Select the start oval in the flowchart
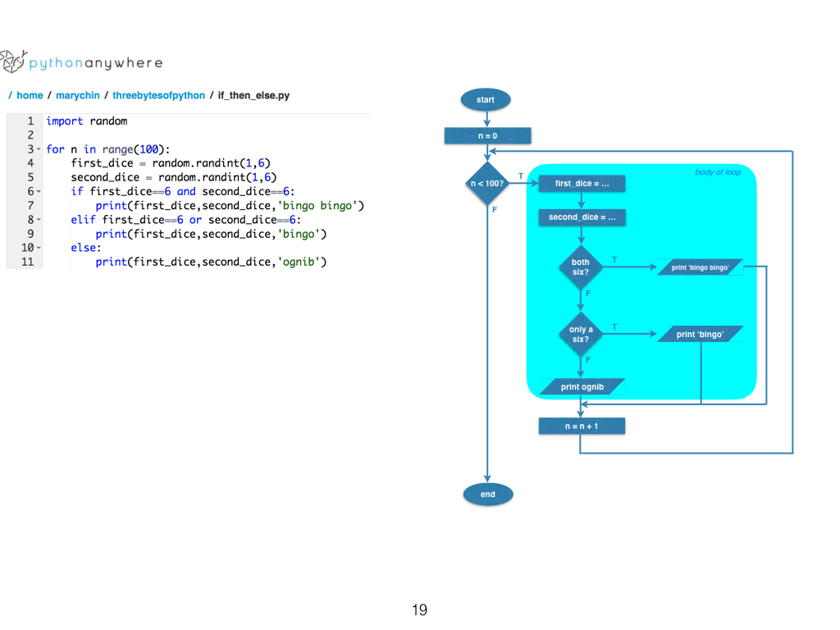The image size is (840, 630). point(486,100)
